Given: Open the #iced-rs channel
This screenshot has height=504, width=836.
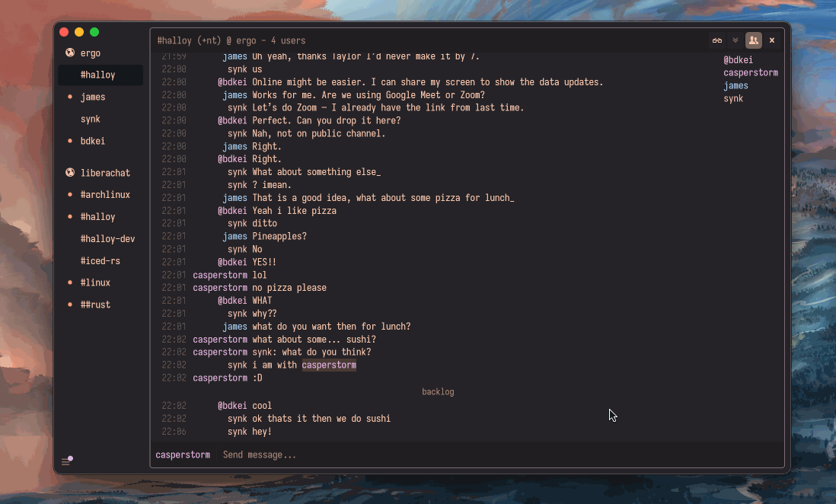Looking at the screenshot, I should click(x=100, y=260).
